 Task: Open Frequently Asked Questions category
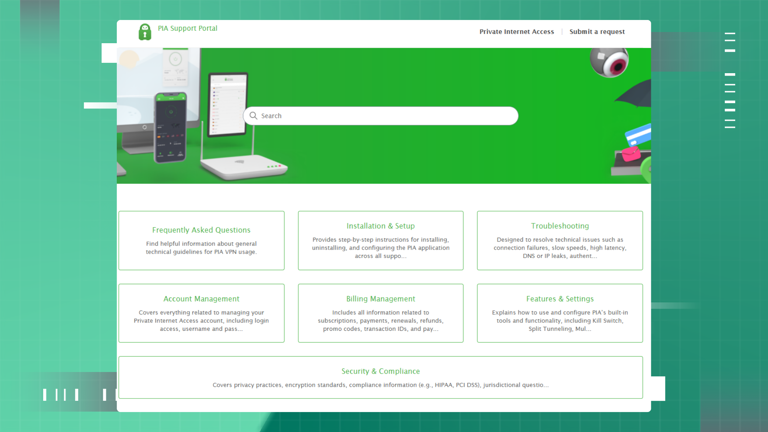coord(201,240)
